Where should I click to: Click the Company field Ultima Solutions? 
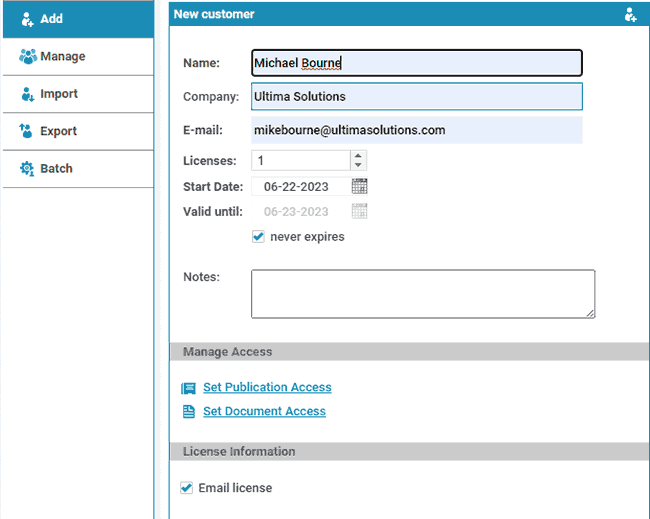pyautogui.click(x=417, y=97)
